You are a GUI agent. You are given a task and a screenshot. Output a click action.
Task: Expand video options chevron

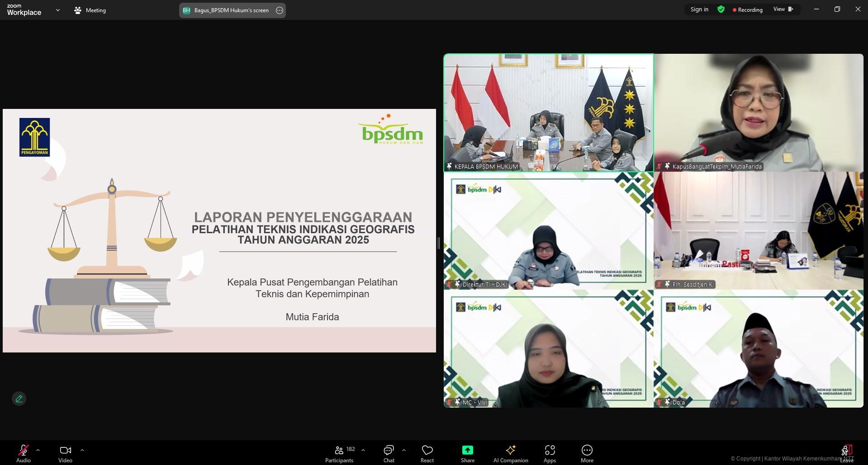point(82,450)
